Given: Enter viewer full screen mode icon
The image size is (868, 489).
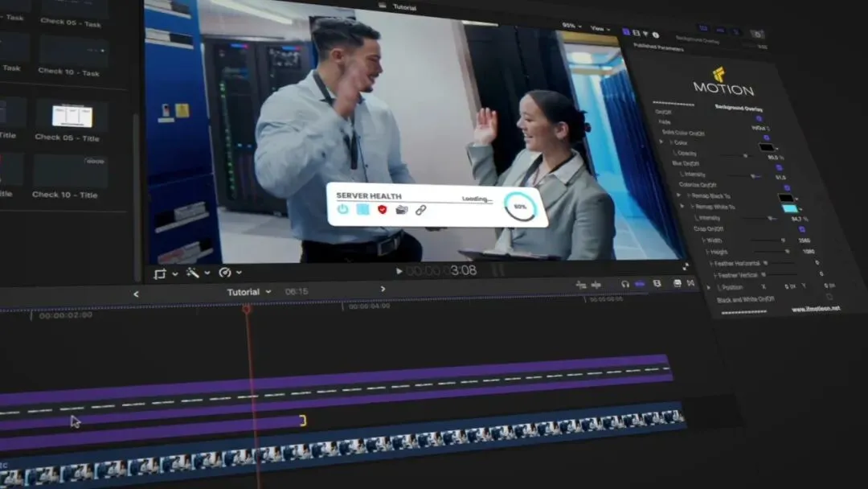Looking at the screenshot, I should click(x=686, y=267).
